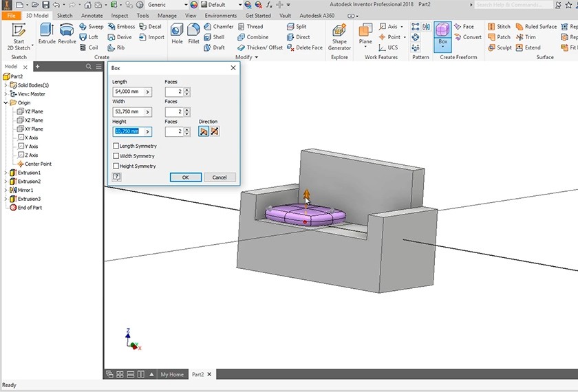The width and height of the screenshot is (578, 392).
Task: Enable the Length Symmetry checkbox
Action: (116, 146)
